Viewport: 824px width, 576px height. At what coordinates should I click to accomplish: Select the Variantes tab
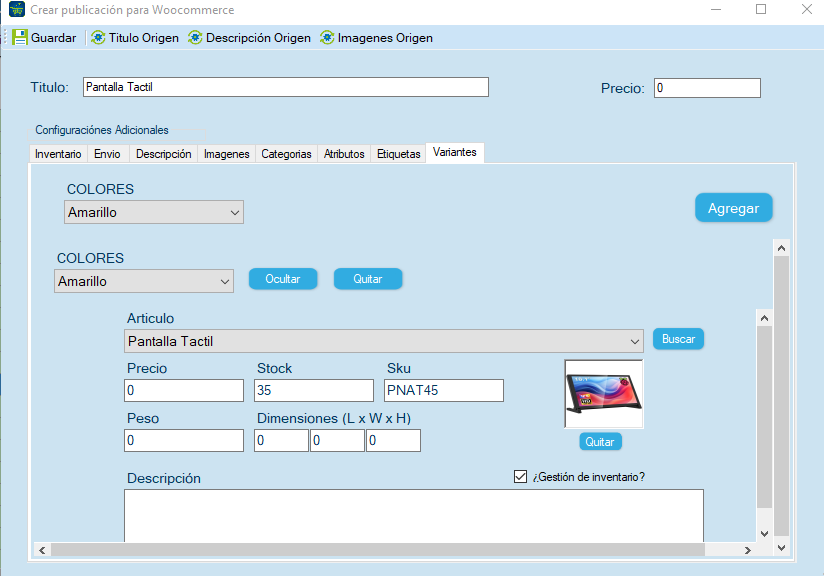[455, 152]
